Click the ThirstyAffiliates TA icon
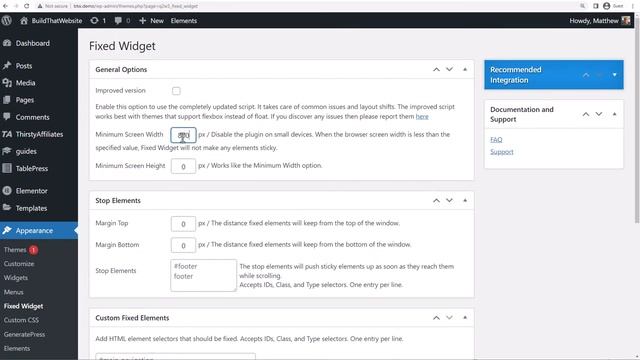Screen dimensions: 640x360 tap(7, 134)
